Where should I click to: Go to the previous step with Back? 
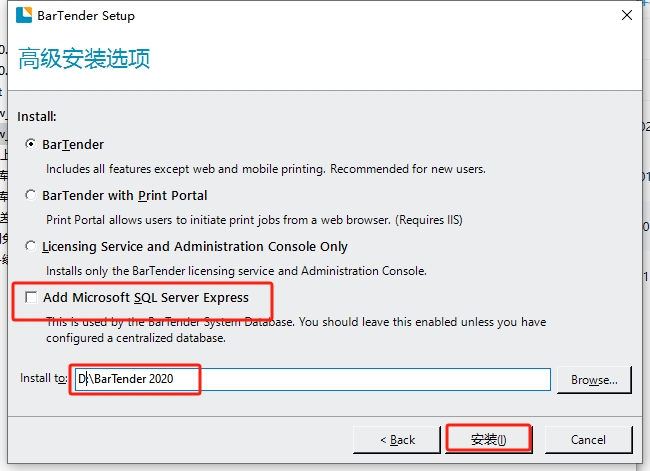[x=397, y=439]
